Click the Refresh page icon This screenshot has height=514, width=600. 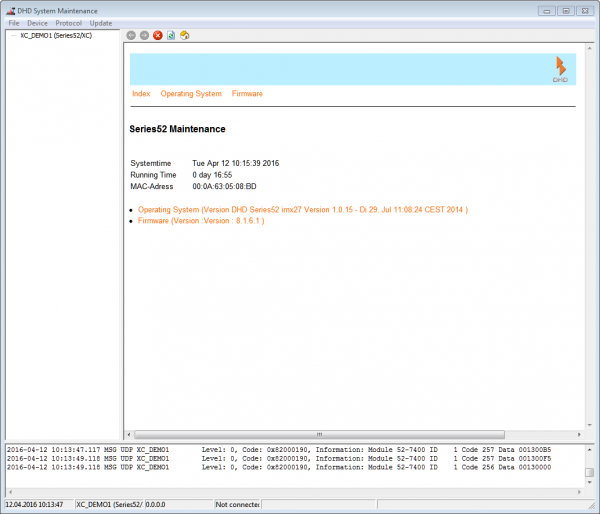coord(171,35)
